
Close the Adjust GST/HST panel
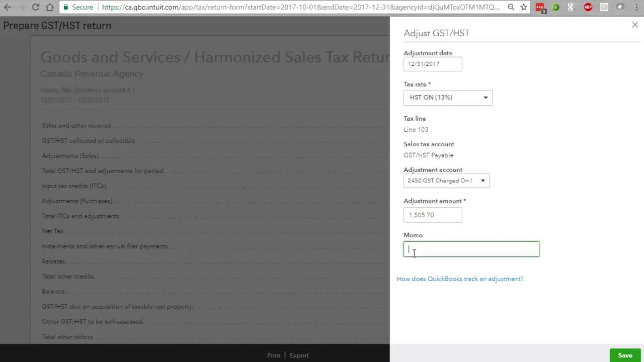tap(635, 25)
